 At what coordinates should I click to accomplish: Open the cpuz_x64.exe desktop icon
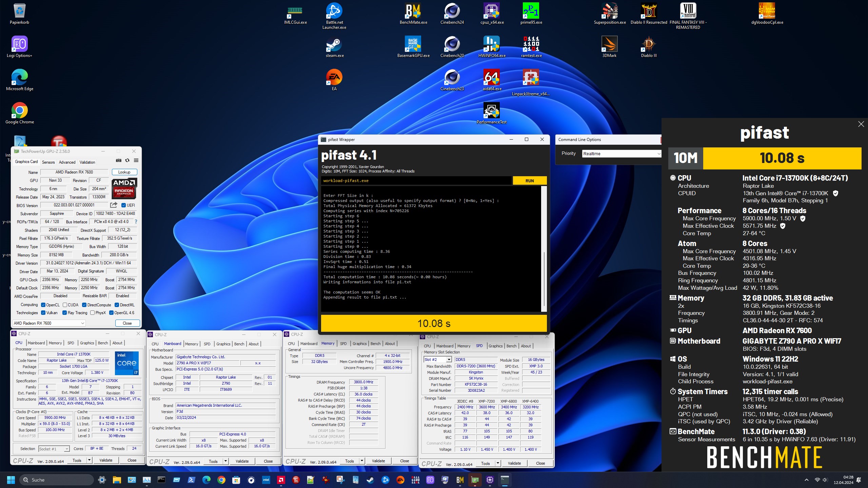[x=492, y=14]
